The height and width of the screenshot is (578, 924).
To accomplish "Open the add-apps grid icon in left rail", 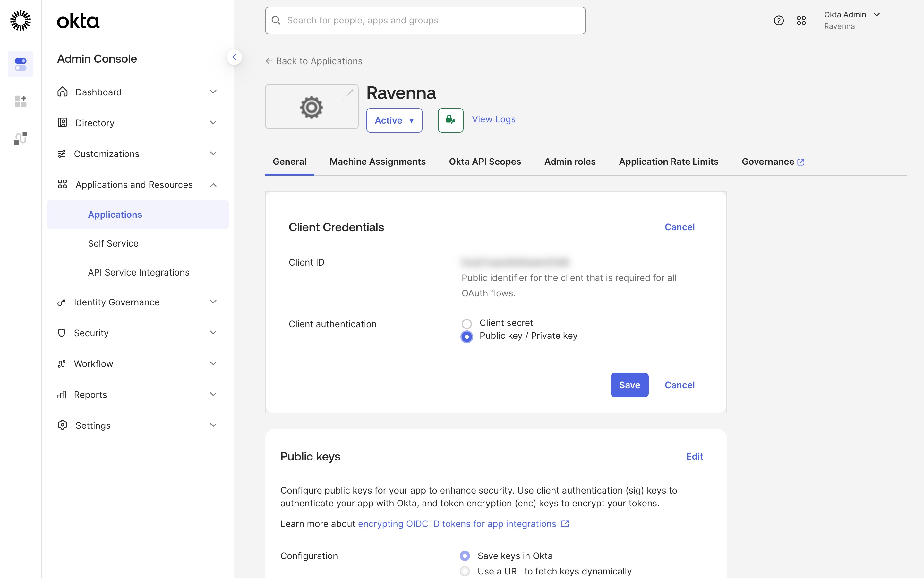I will pos(21,101).
